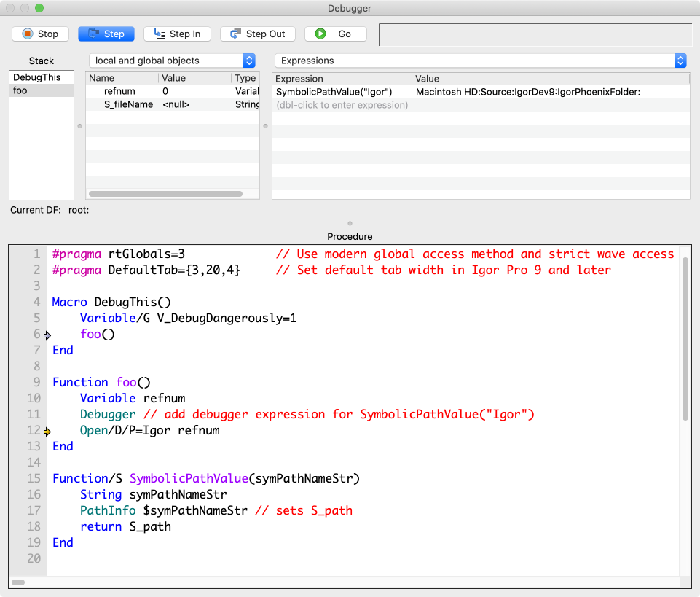The width and height of the screenshot is (700, 597).
Task: Click the Procedure pane vertical scrollbar
Action: pyautogui.click(x=685, y=339)
